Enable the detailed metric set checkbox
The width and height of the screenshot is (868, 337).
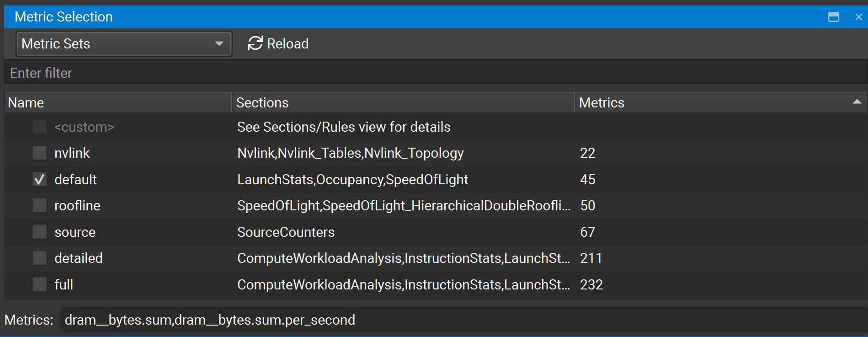[40, 258]
